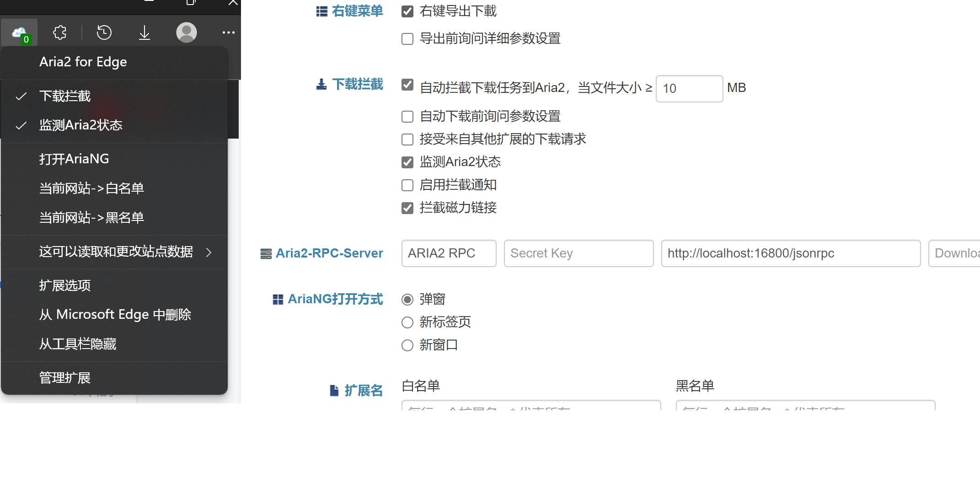Toggle 下载拦截 in extension menu
This screenshot has width=980, height=494.
click(x=65, y=96)
